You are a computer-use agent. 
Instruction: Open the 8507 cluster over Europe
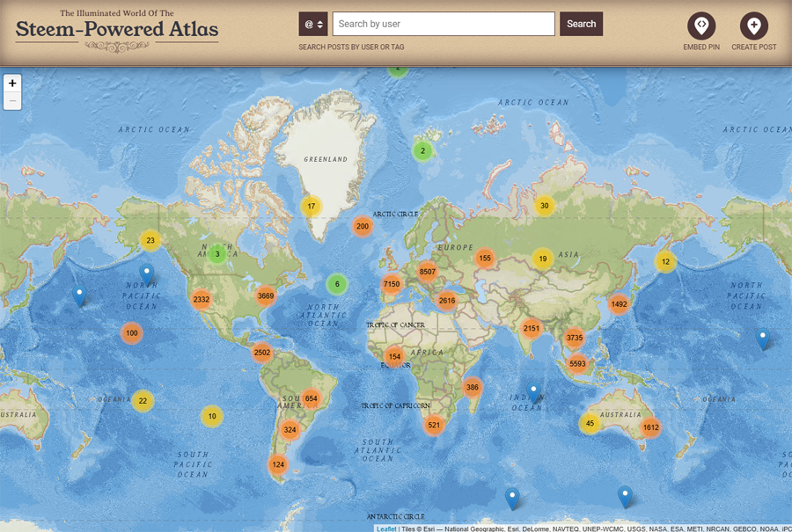pyautogui.click(x=428, y=272)
